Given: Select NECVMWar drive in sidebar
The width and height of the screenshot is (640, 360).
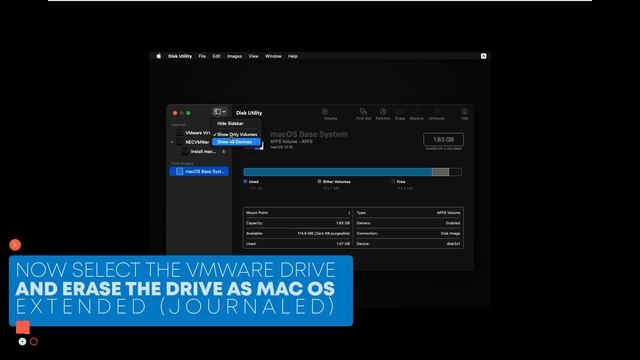Looking at the screenshot, I should coord(193,142).
